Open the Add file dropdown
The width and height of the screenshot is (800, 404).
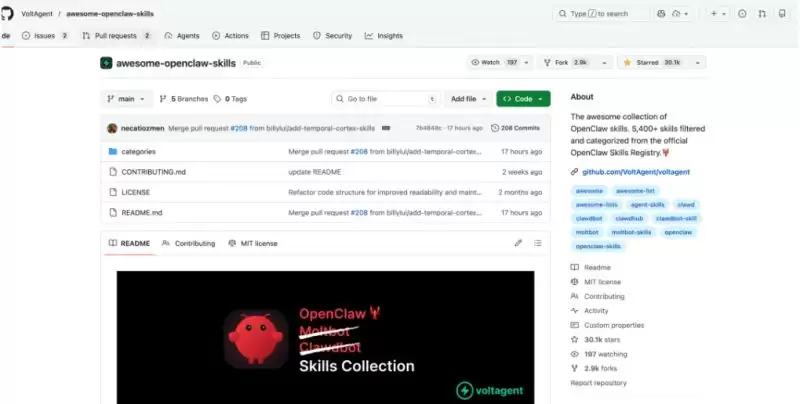[x=468, y=99]
